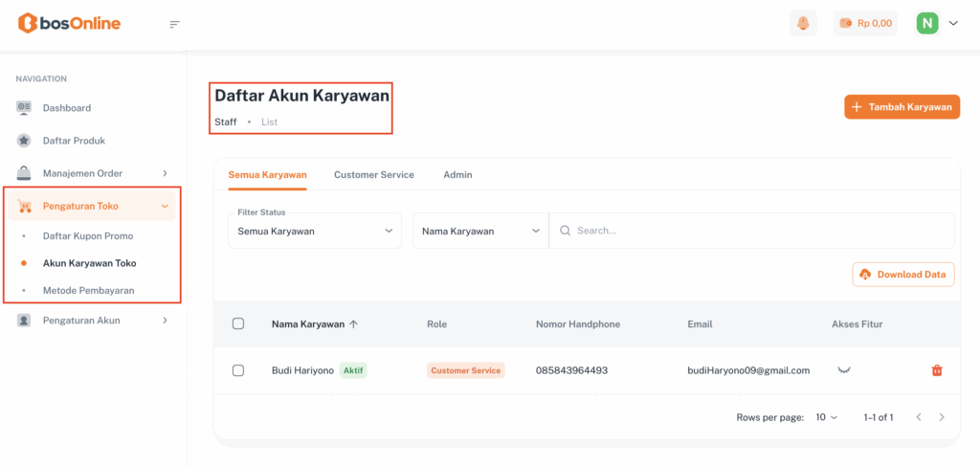Open the Nama Karyawan search-by dropdown

tap(480, 231)
